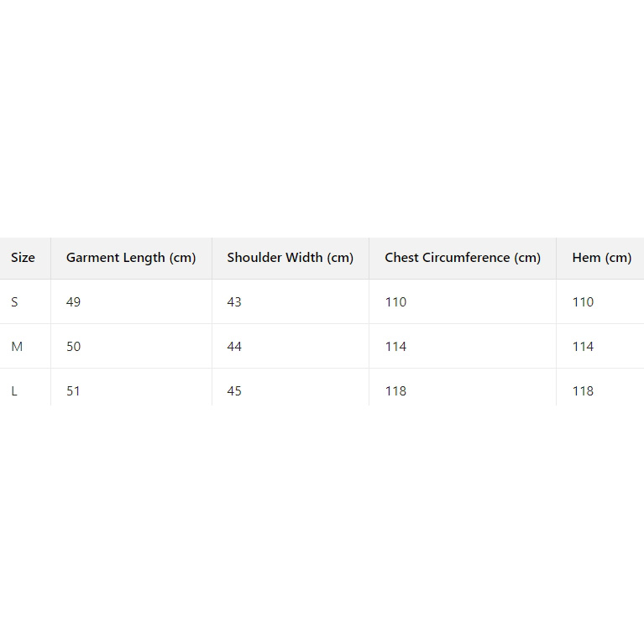This screenshot has width=644, height=644.
Task: Click the Hem (cm) column header
Action: (x=601, y=258)
